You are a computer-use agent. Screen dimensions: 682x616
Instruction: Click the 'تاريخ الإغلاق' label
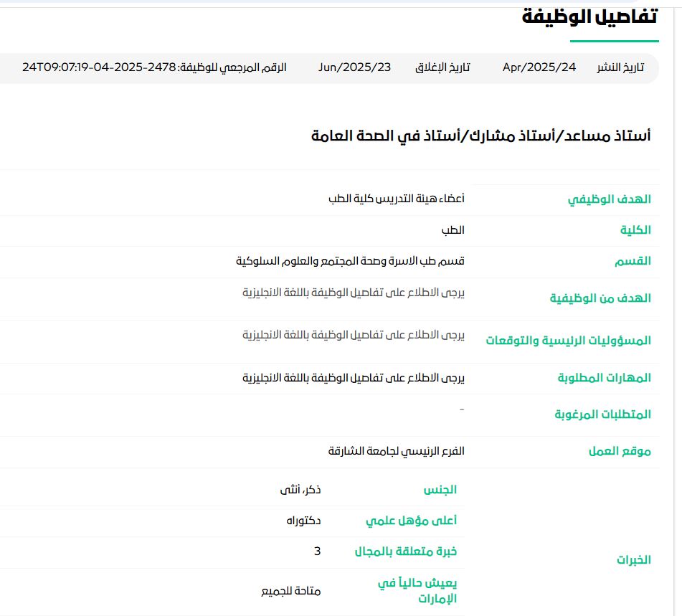click(x=442, y=67)
